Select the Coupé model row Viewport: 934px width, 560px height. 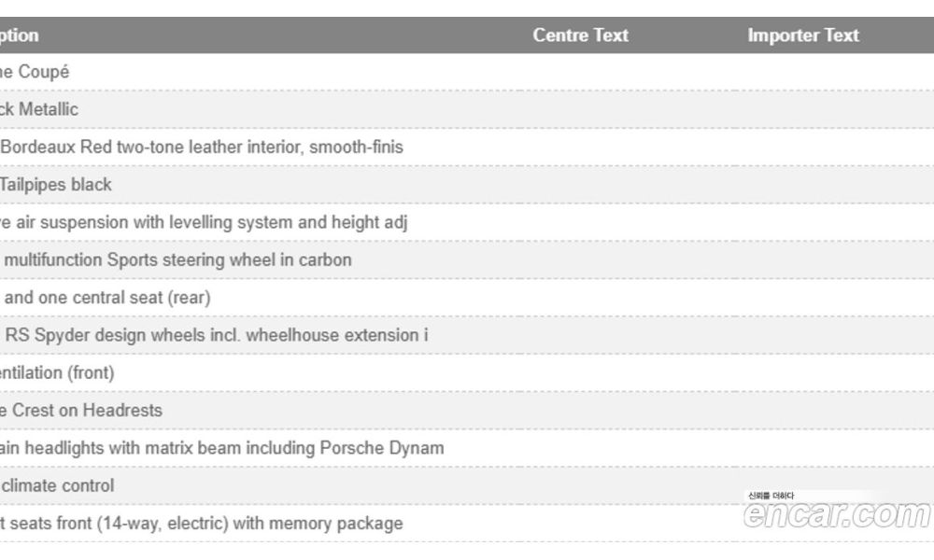point(35,72)
